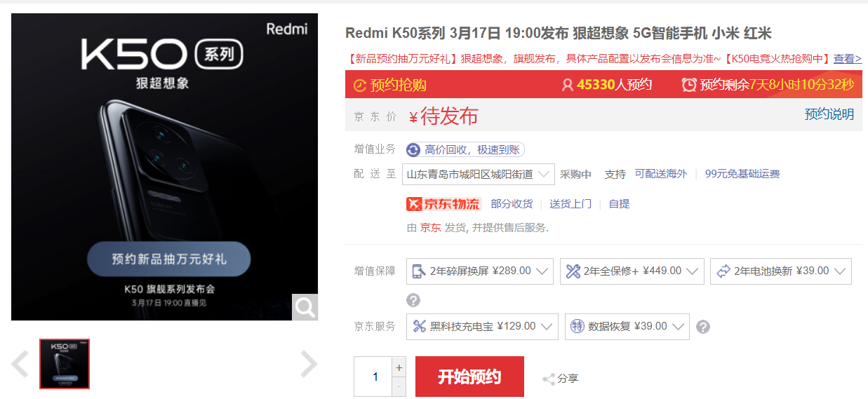Image resolution: width=868 pixels, height=399 pixels.
Task: Click the 查看> link in promo text
Action: pyautogui.click(x=848, y=59)
